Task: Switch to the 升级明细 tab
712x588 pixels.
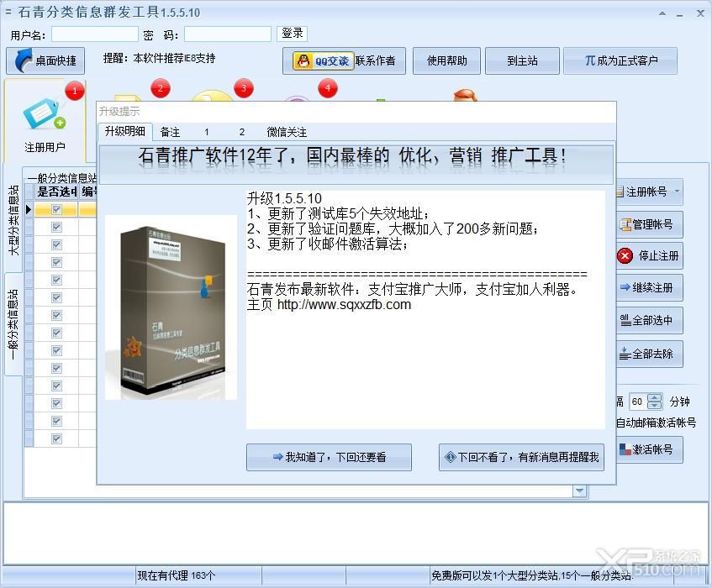Action: pyautogui.click(x=125, y=132)
